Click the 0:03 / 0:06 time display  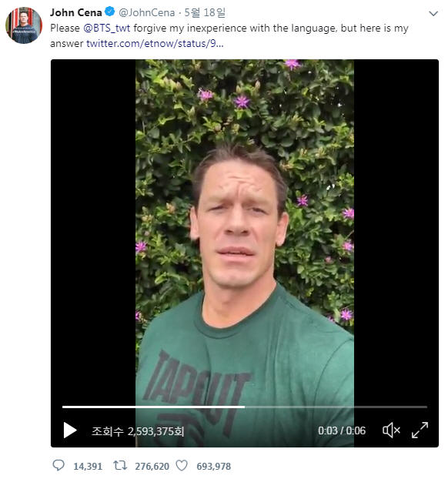(x=342, y=430)
